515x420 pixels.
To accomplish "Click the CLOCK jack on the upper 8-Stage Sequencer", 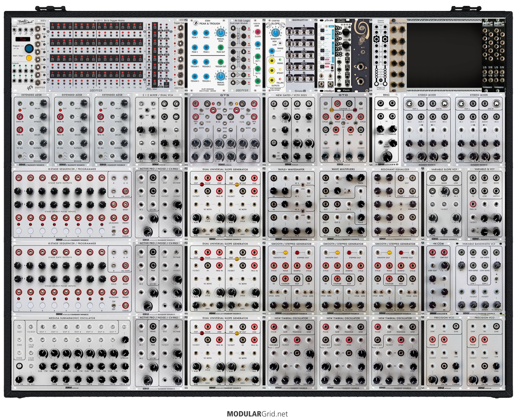I will pos(126,231).
